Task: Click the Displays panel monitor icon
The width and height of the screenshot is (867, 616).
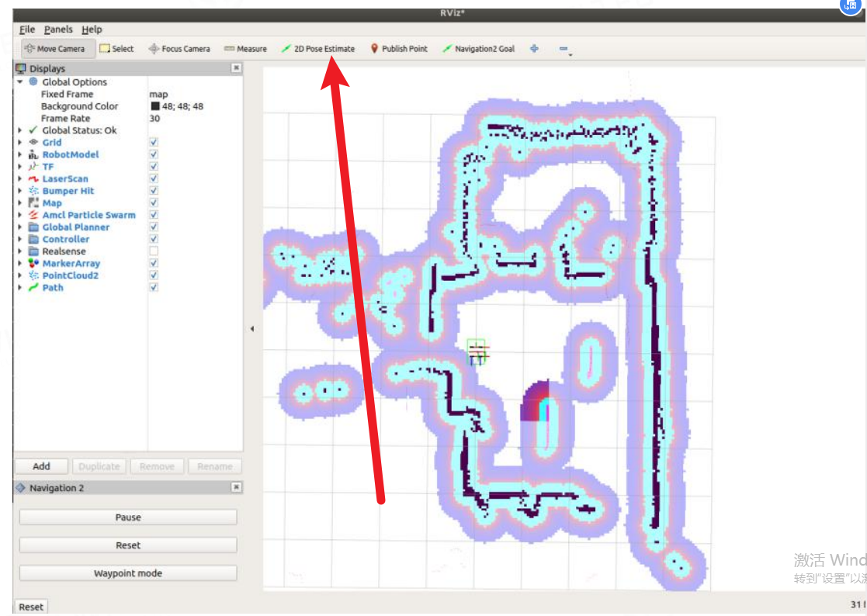Action: click(x=21, y=68)
